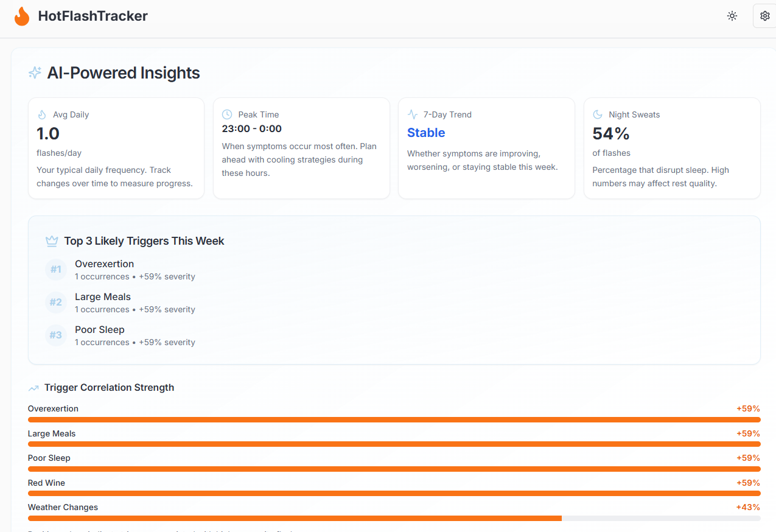Click the +59% value for Red Wine
This screenshot has height=532, width=776.
748,483
